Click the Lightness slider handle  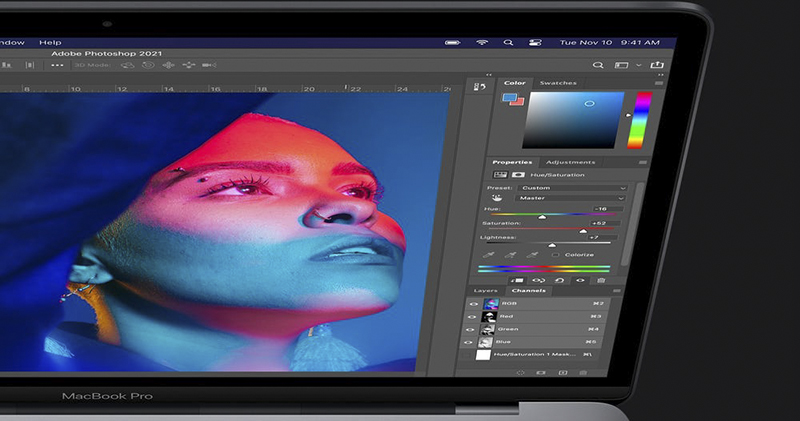point(552,245)
